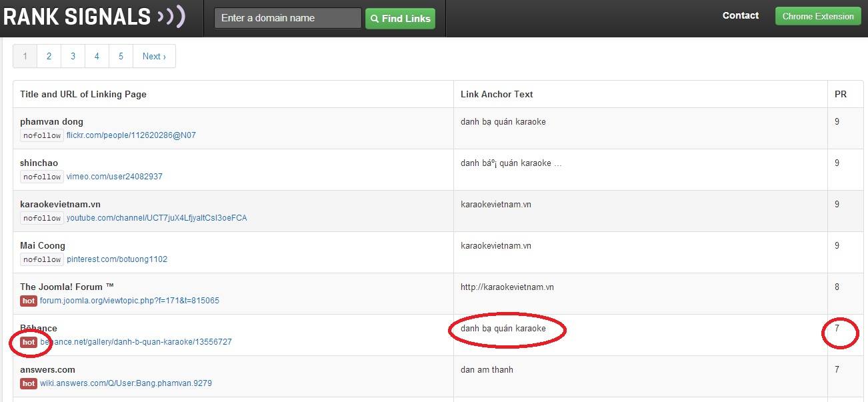Click the nofollow tag beside the vimeo link
This screenshot has width=868, height=402.
click(x=42, y=177)
